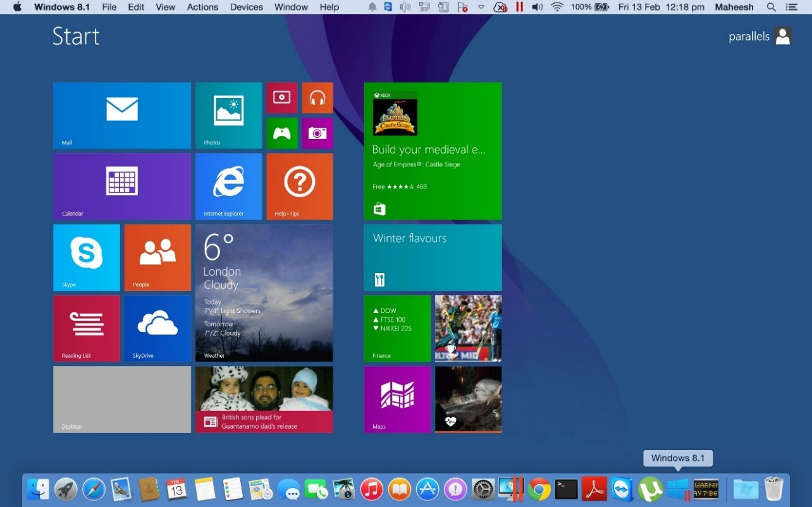Open the Sport tile with cricket photo
The width and height of the screenshot is (812, 507).
pyautogui.click(x=469, y=328)
